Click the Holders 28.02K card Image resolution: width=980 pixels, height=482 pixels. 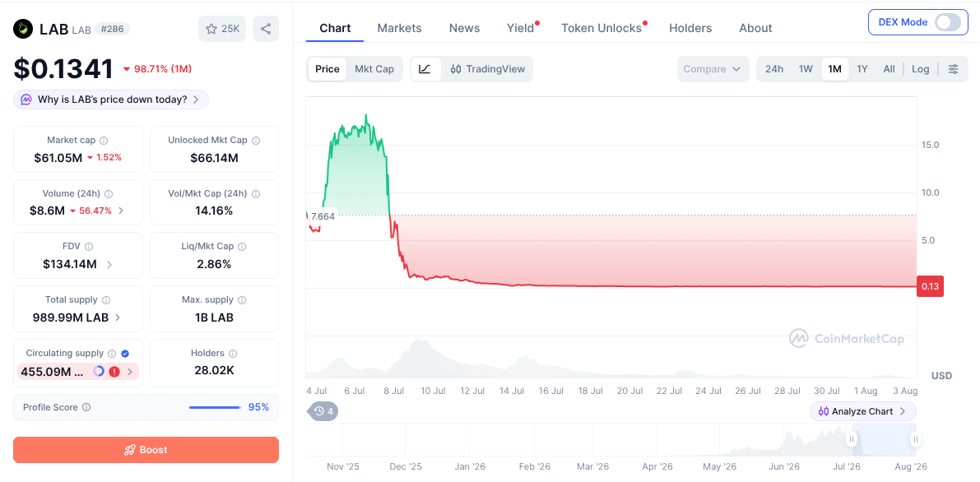coord(215,364)
